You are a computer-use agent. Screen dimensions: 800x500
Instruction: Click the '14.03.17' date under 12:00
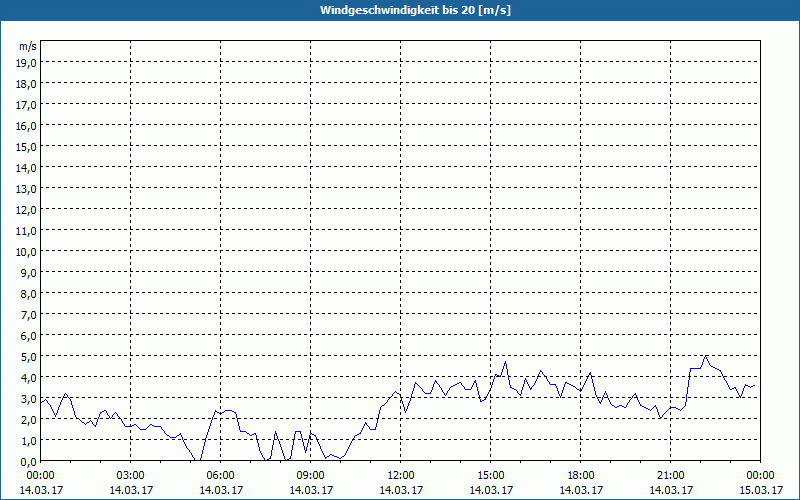[x=401, y=490]
